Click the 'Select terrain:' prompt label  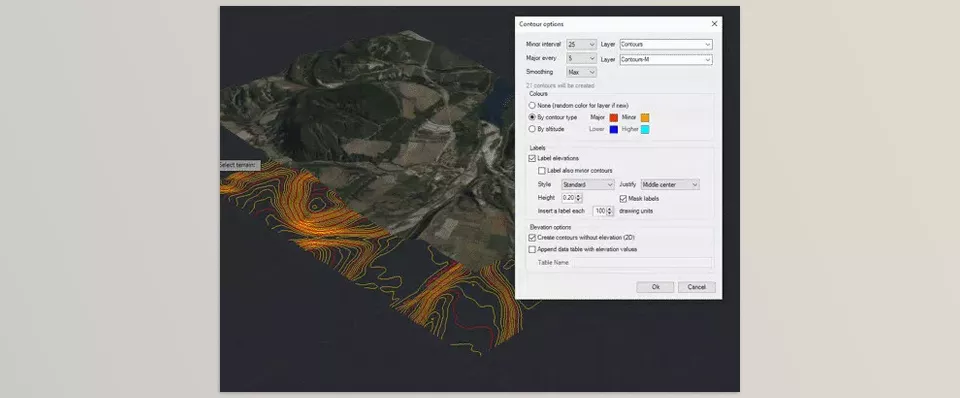coord(239,165)
